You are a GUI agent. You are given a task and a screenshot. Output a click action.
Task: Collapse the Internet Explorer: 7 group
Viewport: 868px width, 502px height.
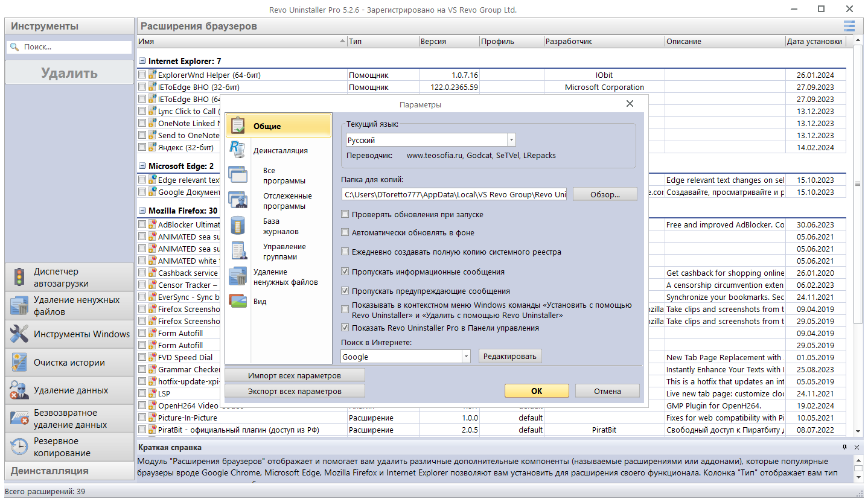click(142, 61)
